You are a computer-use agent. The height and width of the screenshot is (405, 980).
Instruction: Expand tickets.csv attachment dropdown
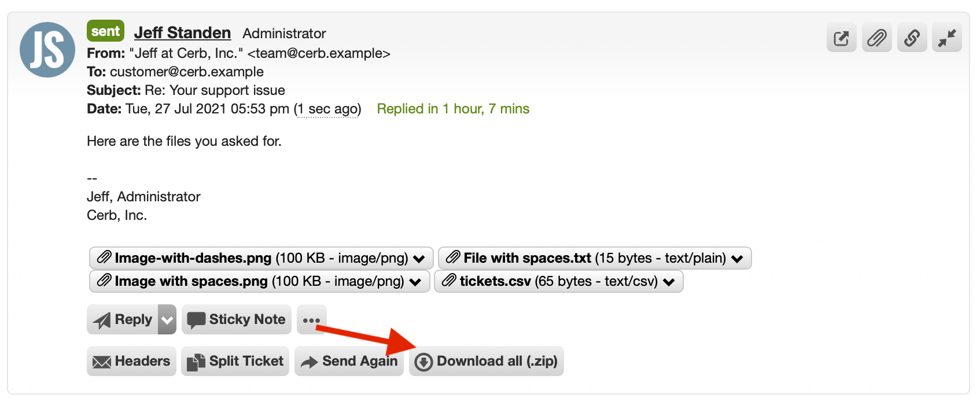[669, 281]
